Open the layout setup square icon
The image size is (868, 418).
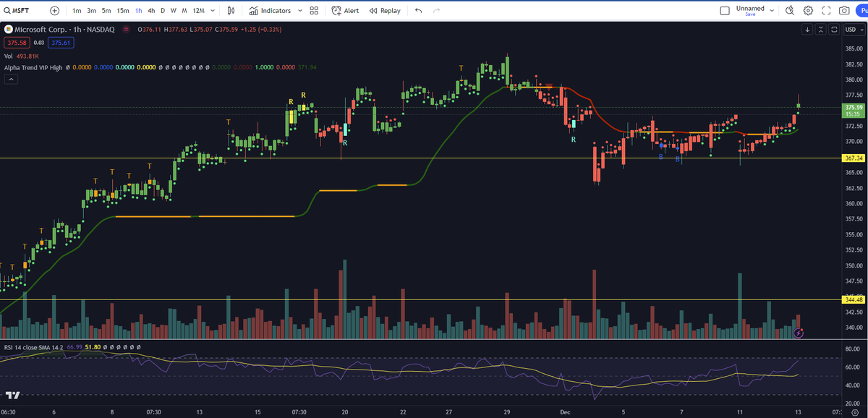tap(726, 11)
